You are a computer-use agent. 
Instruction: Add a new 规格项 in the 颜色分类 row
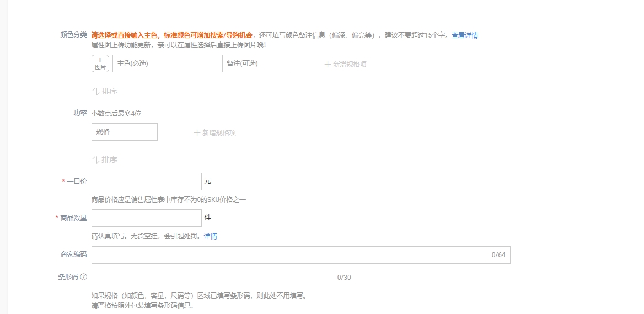(346, 65)
